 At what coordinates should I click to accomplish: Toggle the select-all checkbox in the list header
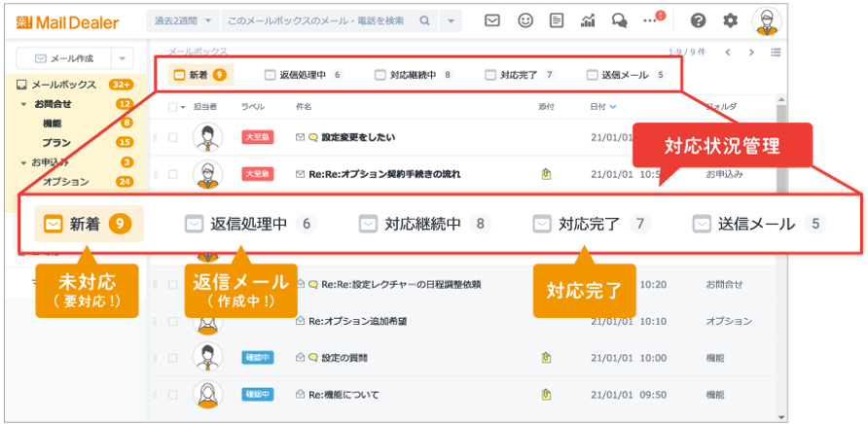[x=172, y=106]
